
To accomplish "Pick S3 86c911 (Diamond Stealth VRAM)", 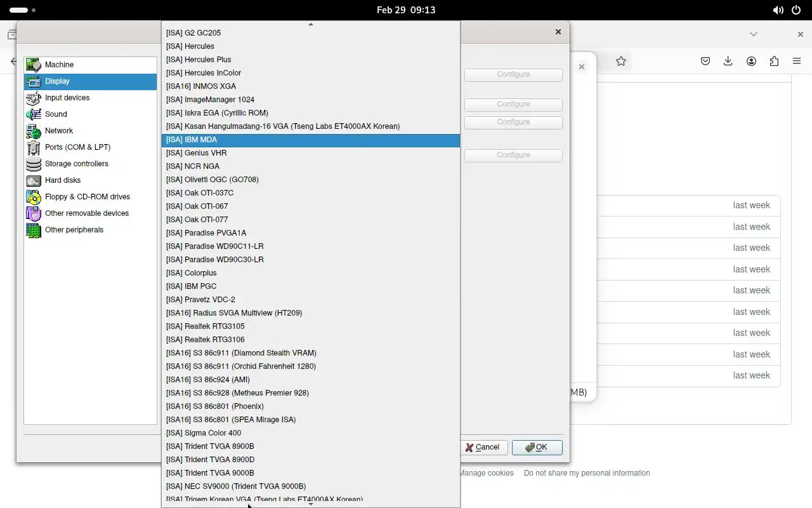I will pos(311,353).
